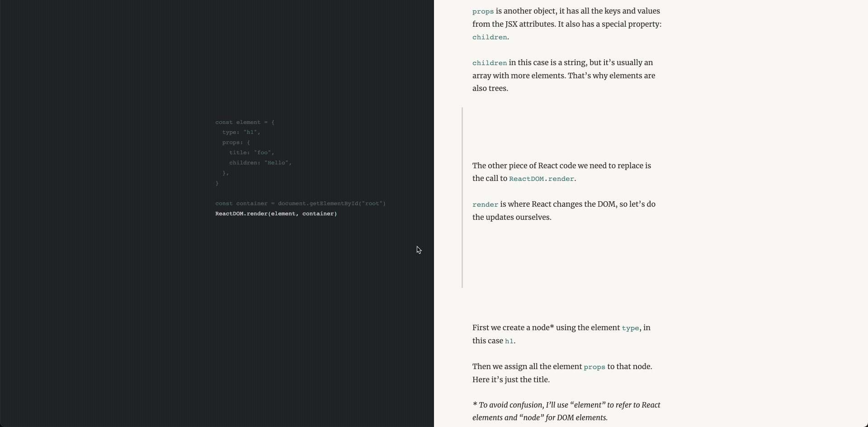This screenshot has height=427, width=868.
Task: Click the highlighted ReactDOM.render(element, container) code line
Action: coord(276,213)
